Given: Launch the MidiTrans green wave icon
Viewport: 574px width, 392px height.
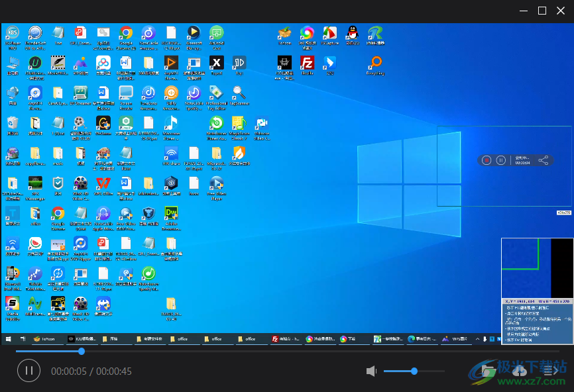Looking at the screenshot, I should point(35,307).
